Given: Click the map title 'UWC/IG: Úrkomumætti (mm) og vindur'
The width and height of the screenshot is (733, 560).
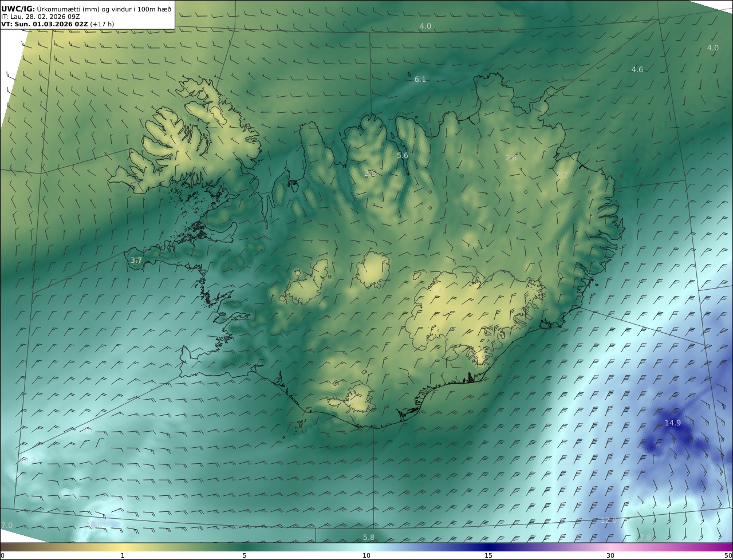Looking at the screenshot, I should pos(86,9).
